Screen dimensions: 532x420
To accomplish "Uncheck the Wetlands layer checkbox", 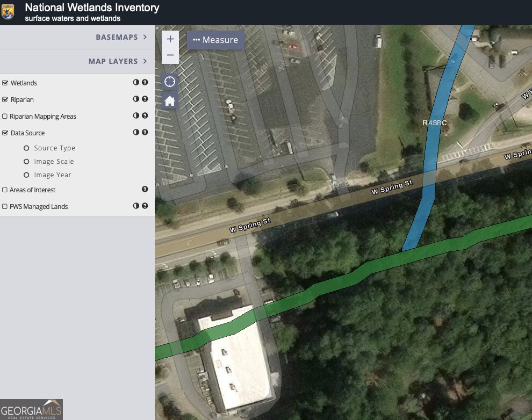I will point(5,83).
